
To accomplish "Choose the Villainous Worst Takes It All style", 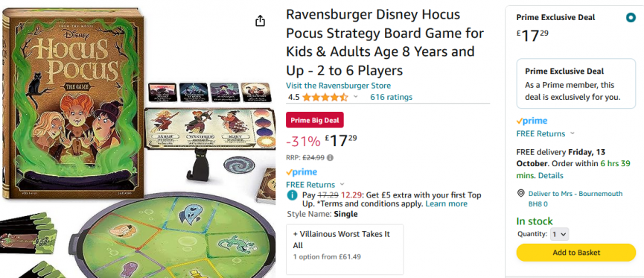I will [x=345, y=249].
